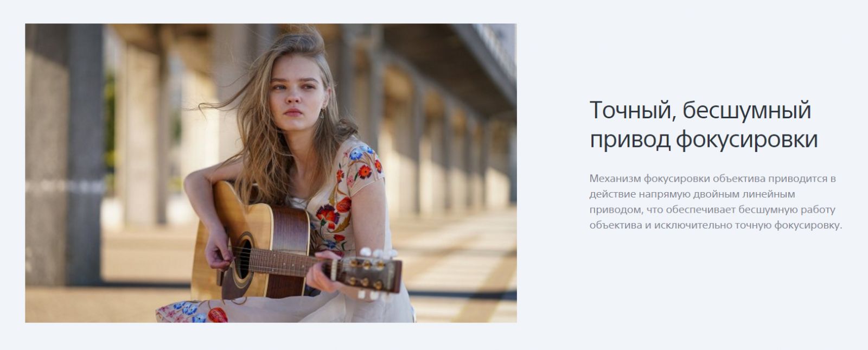Click the word "бесшумный" in the heading
This screenshot has width=868, height=350.
746,111
